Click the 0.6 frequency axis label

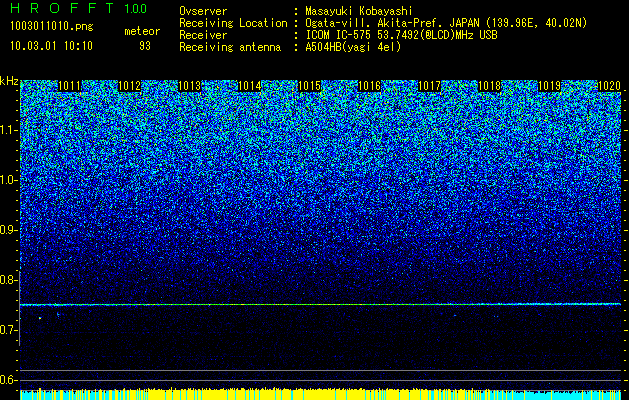8,380
